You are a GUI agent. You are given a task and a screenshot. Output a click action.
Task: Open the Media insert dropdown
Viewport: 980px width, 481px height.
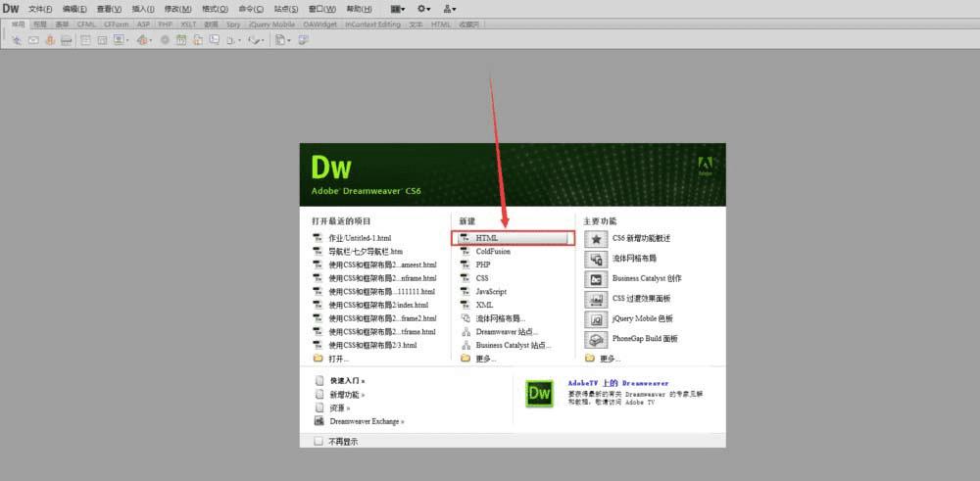[145, 40]
